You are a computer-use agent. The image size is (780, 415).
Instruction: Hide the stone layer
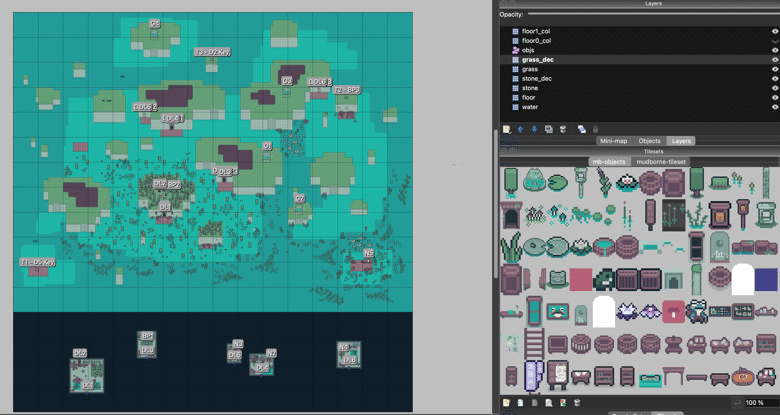tap(775, 88)
